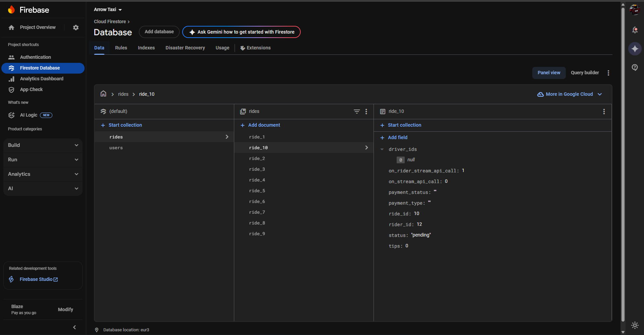Switch to Query builder view

[x=585, y=73]
